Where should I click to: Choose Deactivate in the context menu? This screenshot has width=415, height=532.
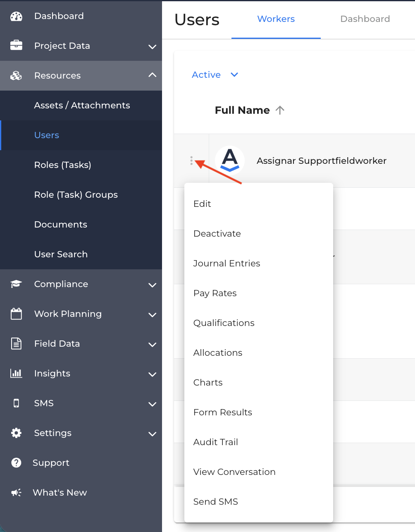click(259, 233)
